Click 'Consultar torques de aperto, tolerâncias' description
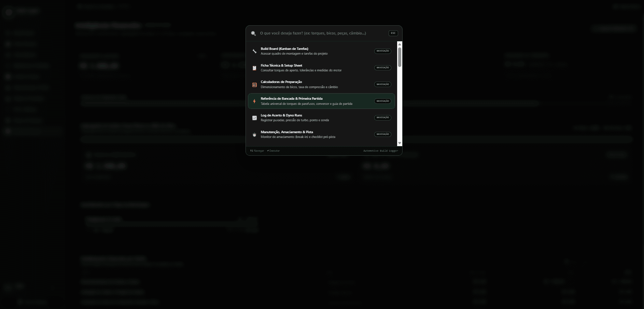The height and width of the screenshot is (309, 644). point(301,70)
